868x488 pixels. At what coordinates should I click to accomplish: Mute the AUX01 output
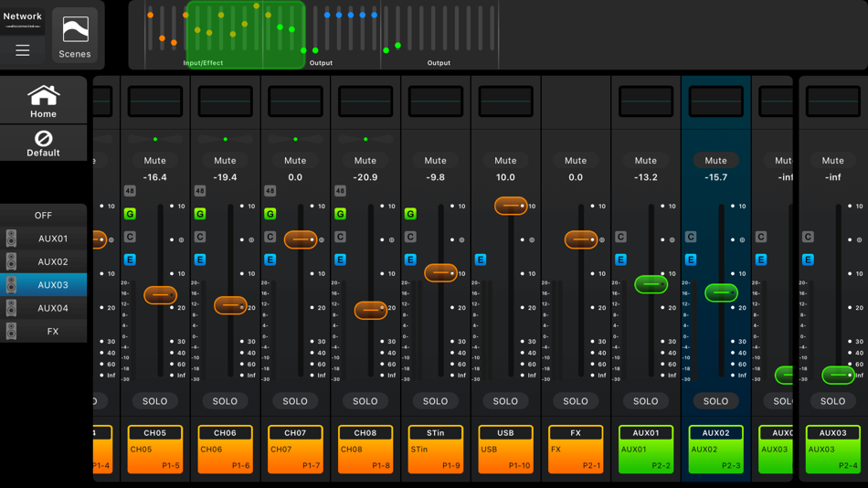click(x=646, y=161)
